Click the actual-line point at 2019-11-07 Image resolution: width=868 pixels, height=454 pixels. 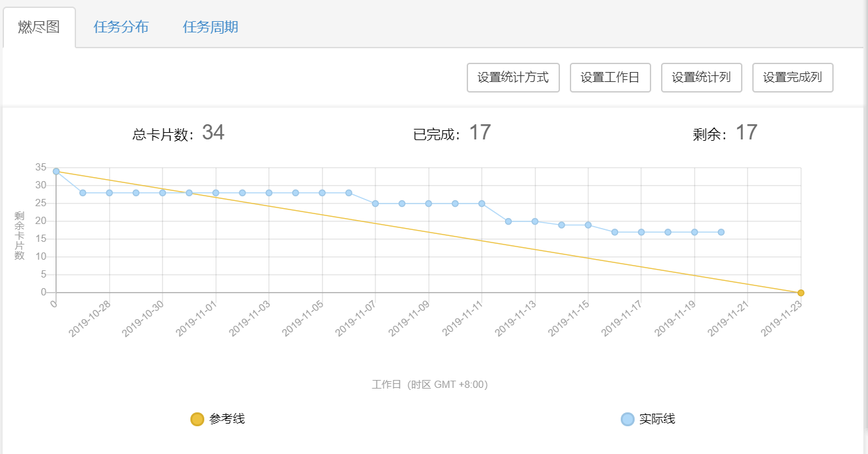pos(375,204)
